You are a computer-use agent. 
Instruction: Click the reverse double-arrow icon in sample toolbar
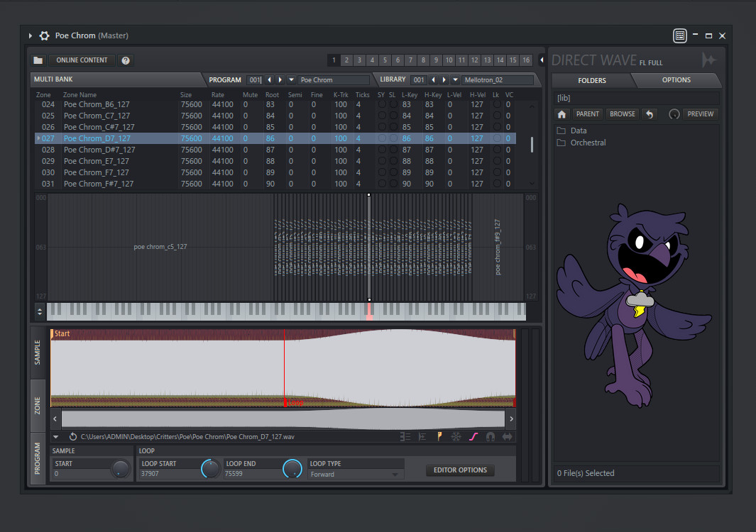[x=506, y=436]
